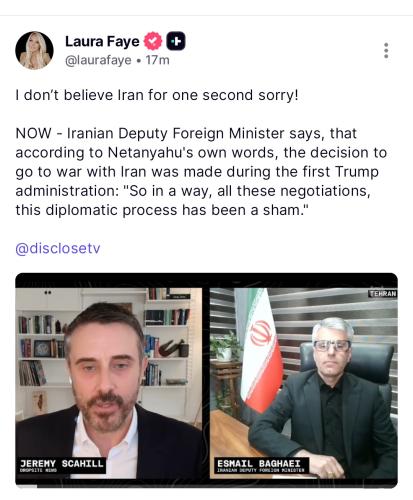
Task: Tap the JEREMY SCAHILL name caption
Action: 62,465
